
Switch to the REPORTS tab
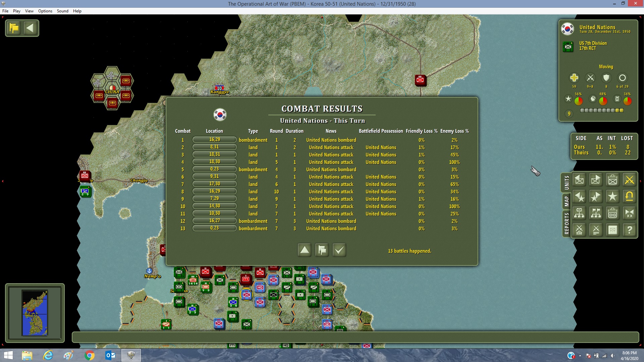[567, 224]
